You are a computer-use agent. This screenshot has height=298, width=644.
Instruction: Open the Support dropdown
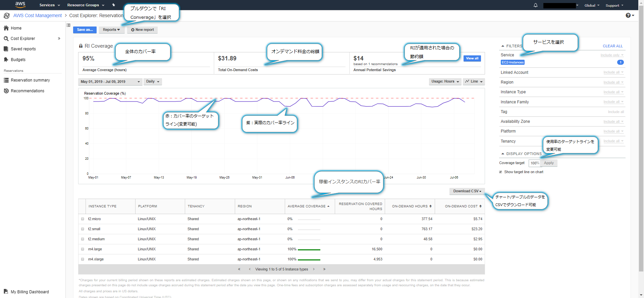pyautogui.click(x=614, y=5)
